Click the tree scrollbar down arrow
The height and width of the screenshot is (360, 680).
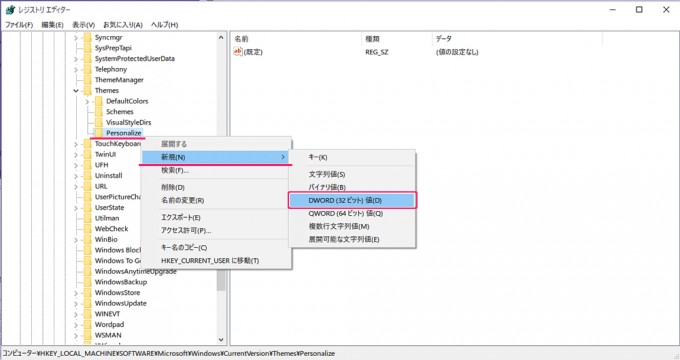click(x=221, y=340)
